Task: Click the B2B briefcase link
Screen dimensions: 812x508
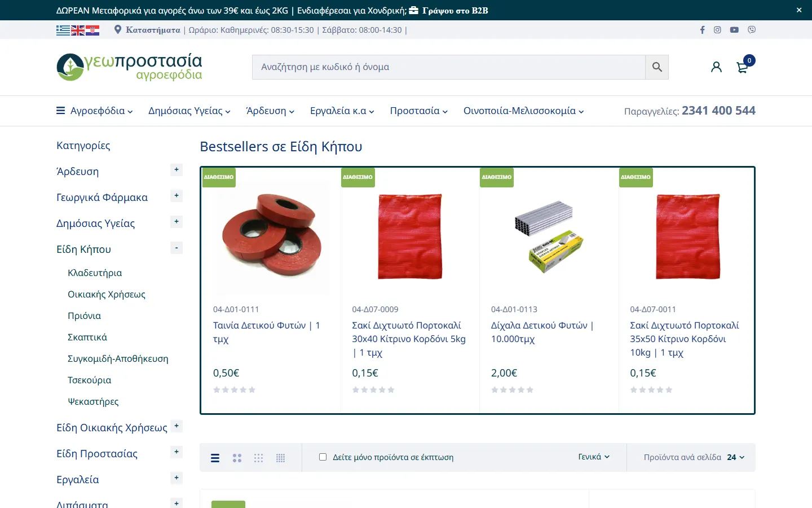Action: pyautogui.click(x=448, y=10)
